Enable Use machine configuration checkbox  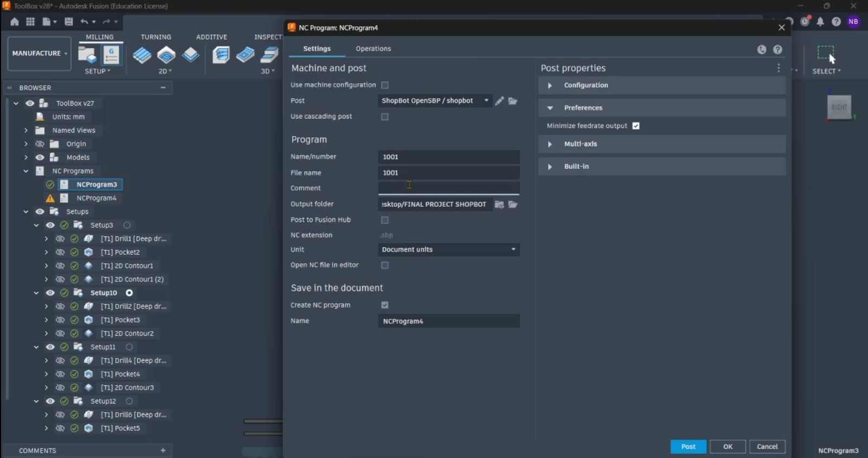[x=385, y=85]
